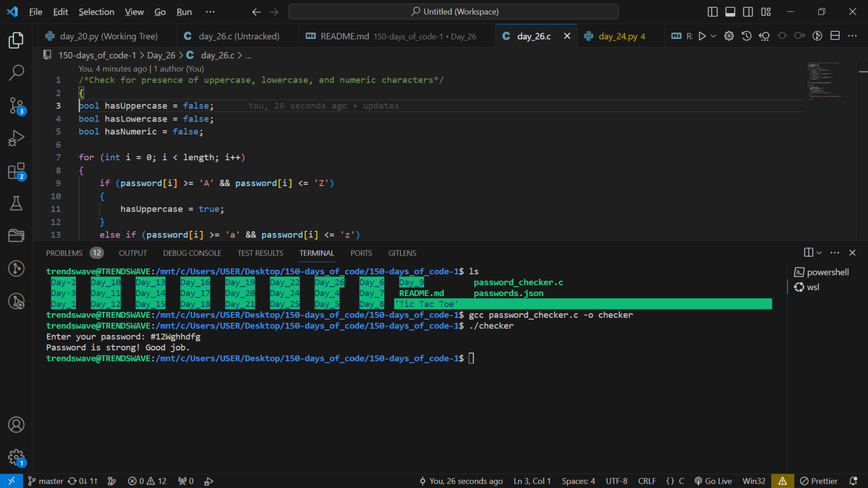Open run options dropdown next to play button
This screenshot has width=868, height=488.
tap(713, 35)
